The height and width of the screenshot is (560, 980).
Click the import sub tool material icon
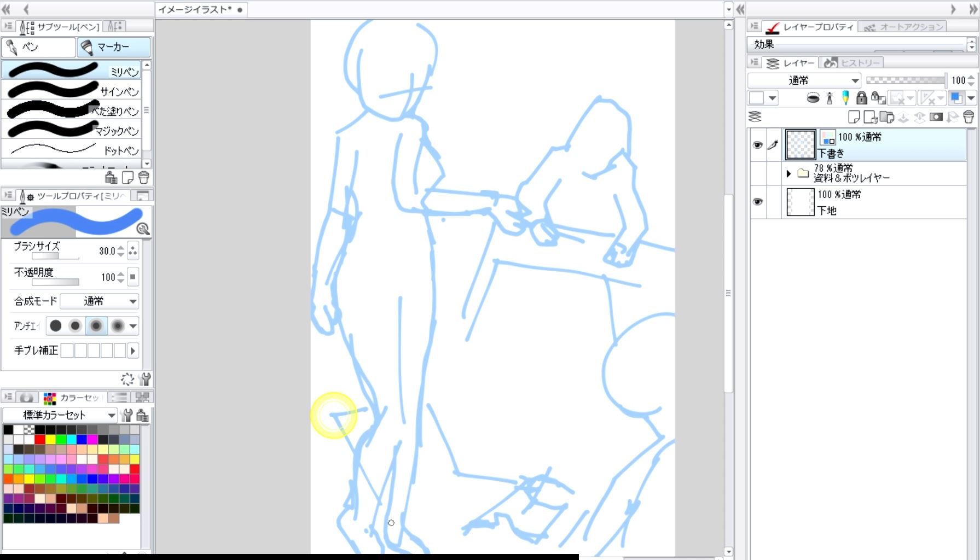pos(111,177)
